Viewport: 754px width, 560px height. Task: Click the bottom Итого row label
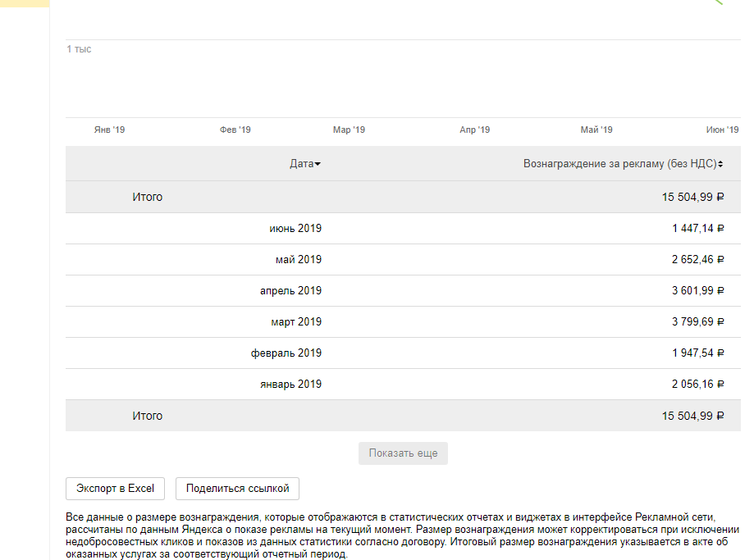(148, 417)
